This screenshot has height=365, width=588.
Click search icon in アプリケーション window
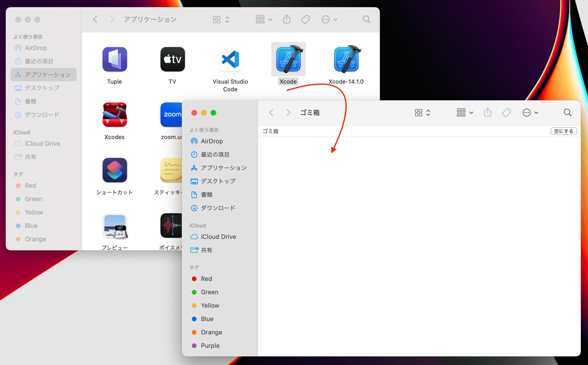[367, 19]
